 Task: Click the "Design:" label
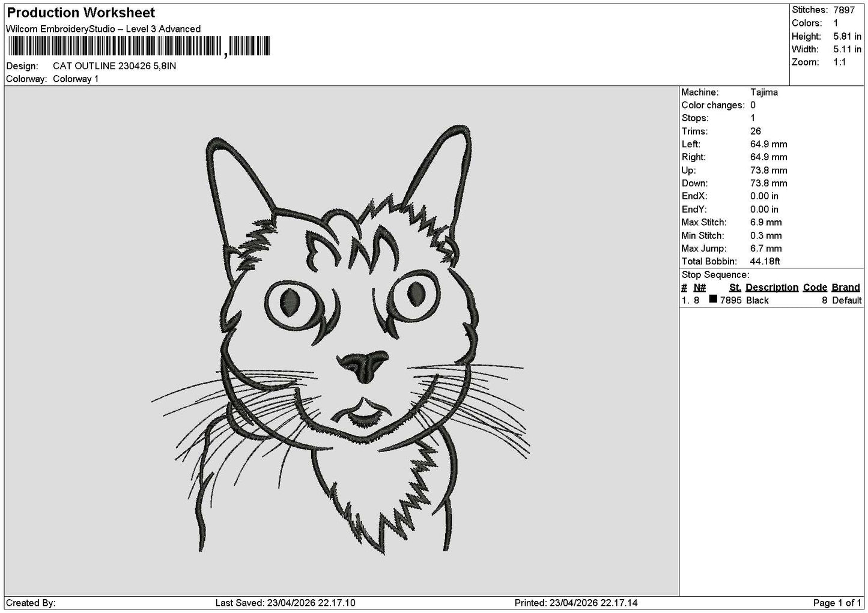tap(22, 66)
